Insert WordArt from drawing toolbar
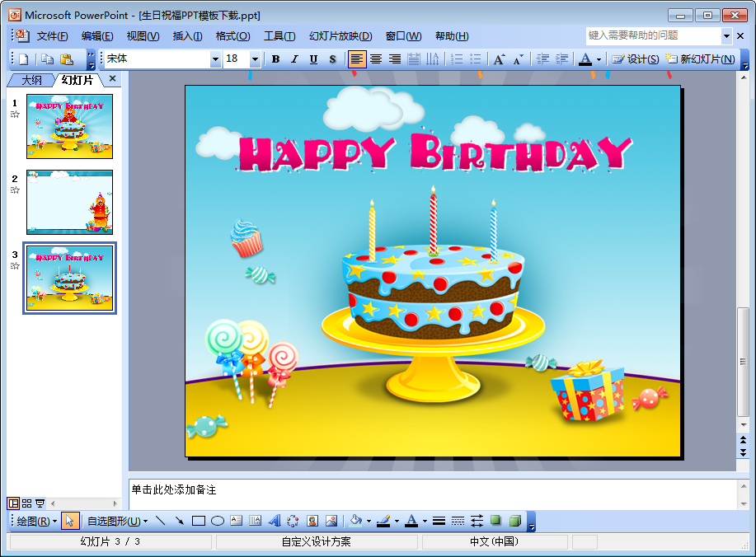Screen dimensions: 756x557 click(x=275, y=521)
